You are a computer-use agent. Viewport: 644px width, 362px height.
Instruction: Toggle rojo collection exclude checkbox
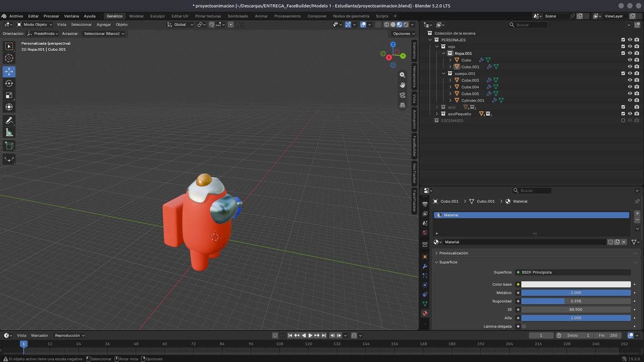pos(623,46)
